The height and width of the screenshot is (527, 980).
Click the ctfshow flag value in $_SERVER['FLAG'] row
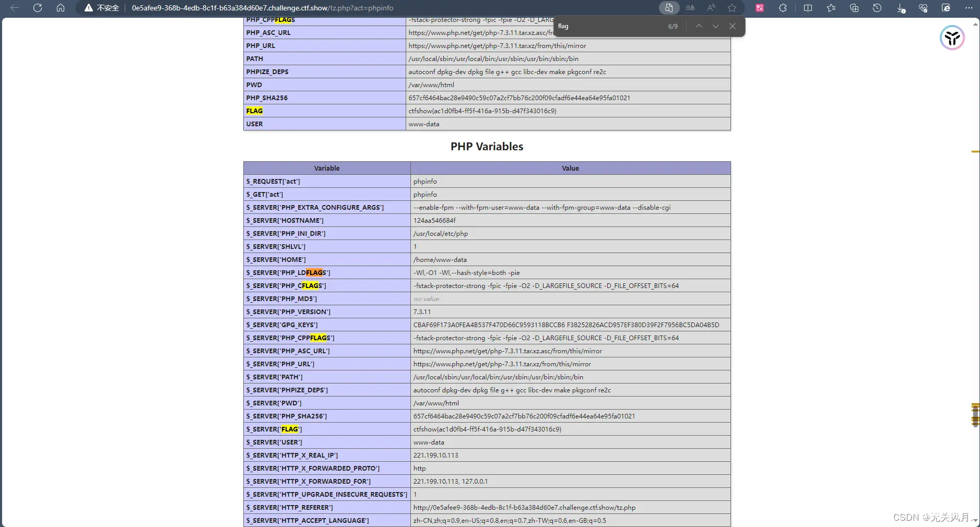point(487,429)
